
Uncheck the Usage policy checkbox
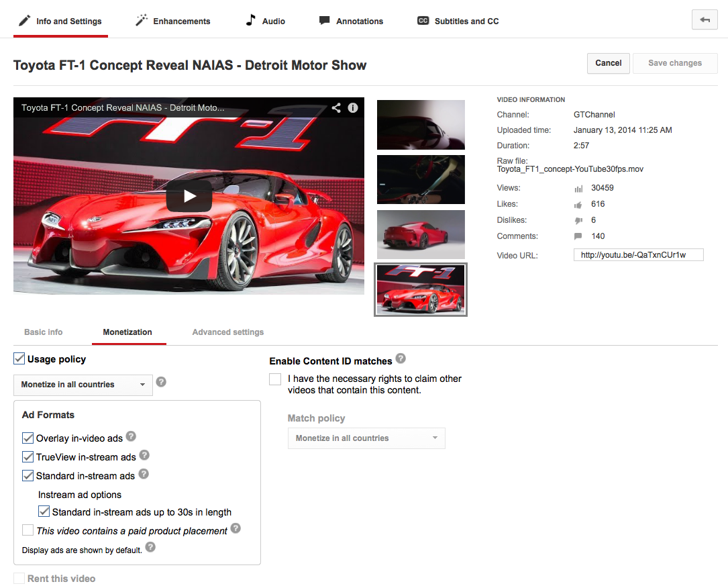[19, 358]
